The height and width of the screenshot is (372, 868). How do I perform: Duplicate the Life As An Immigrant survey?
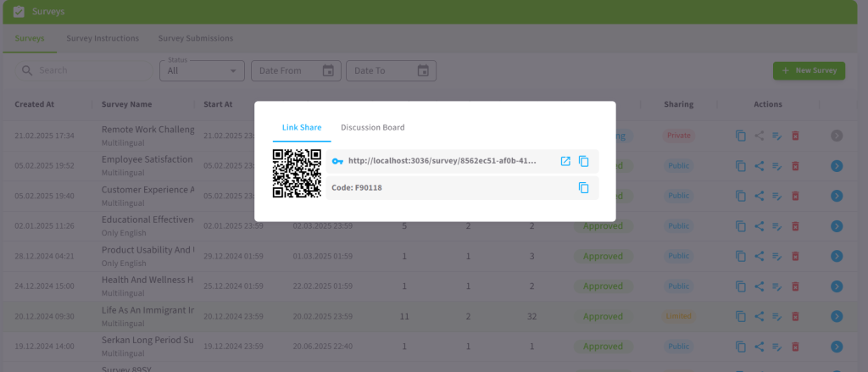pyautogui.click(x=741, y=316)
